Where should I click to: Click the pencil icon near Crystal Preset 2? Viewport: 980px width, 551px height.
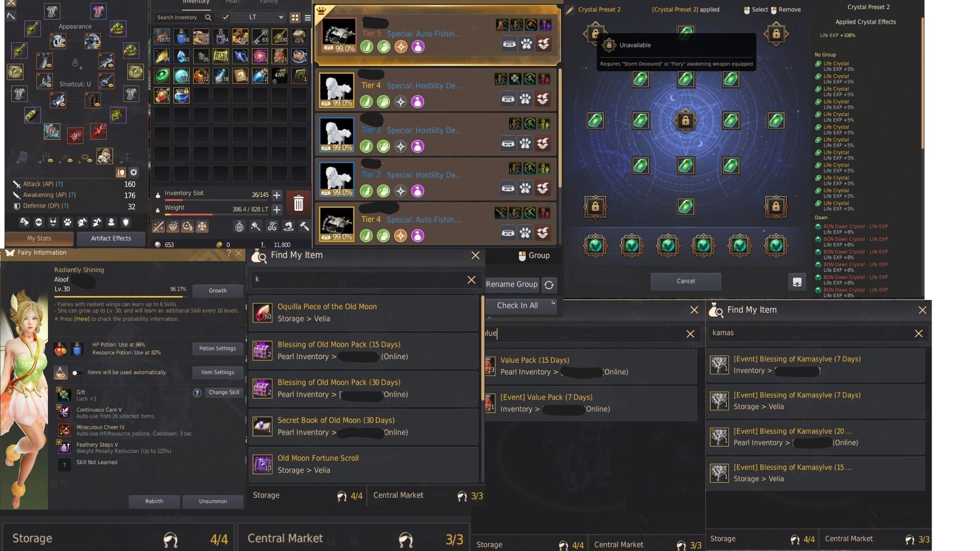point(570,10)
